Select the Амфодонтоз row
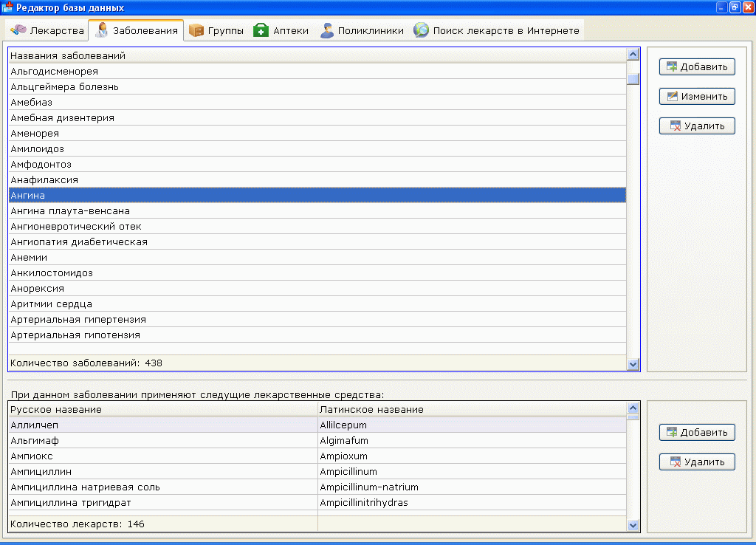Screen dimensions: 756x545 (317, 165)
